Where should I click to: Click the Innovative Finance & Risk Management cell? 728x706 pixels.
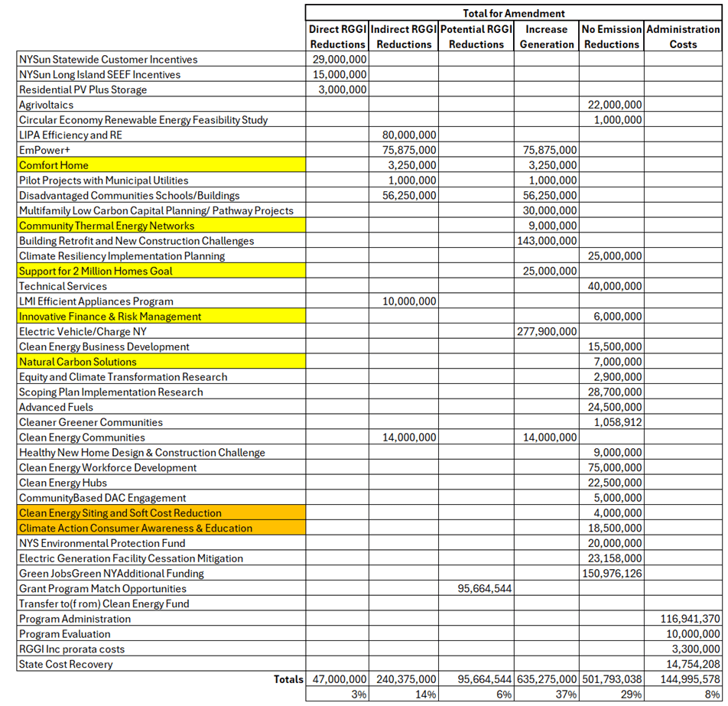(x=110, y=317)
